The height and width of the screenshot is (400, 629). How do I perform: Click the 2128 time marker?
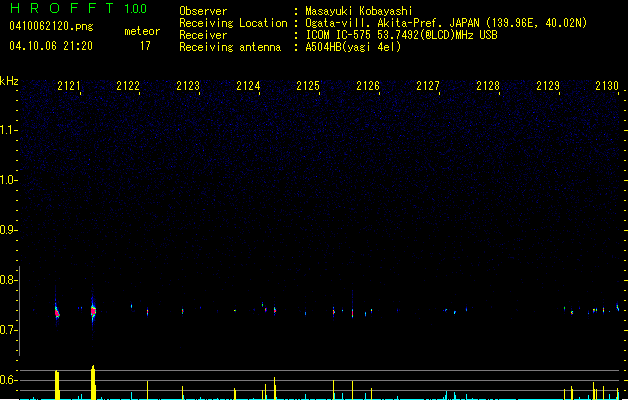[x=488, y=86]
